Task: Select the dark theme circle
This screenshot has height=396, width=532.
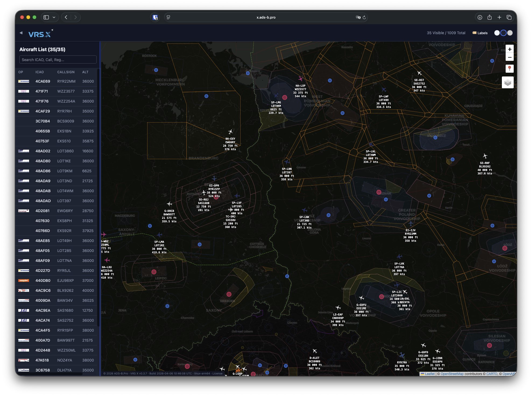Action: point(503,33)
